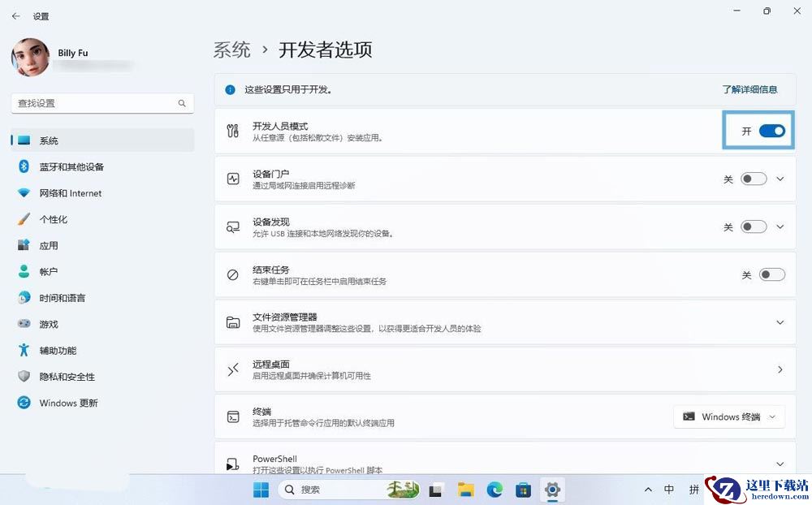
Task: Click the taskbar 搜索 box
Action: 348,490
